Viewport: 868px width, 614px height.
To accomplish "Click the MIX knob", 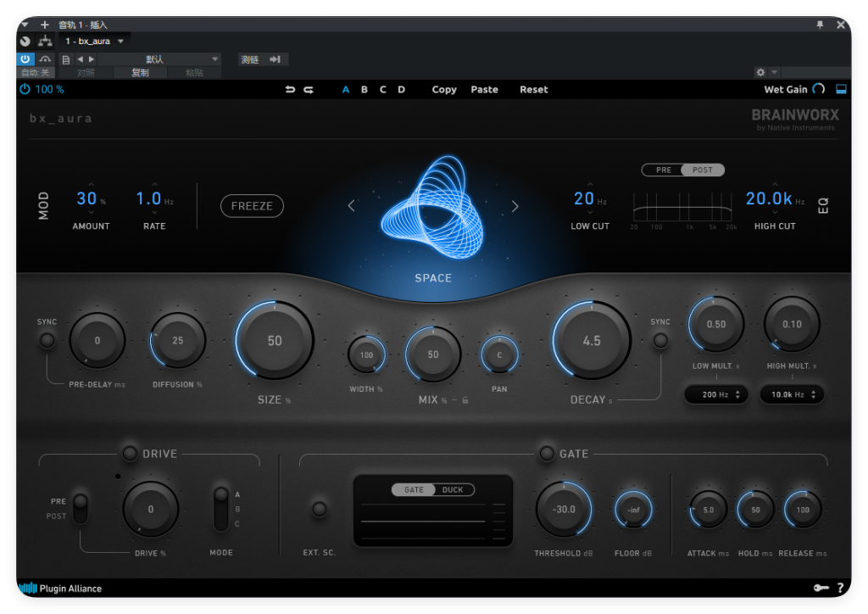I will (433, 354).
